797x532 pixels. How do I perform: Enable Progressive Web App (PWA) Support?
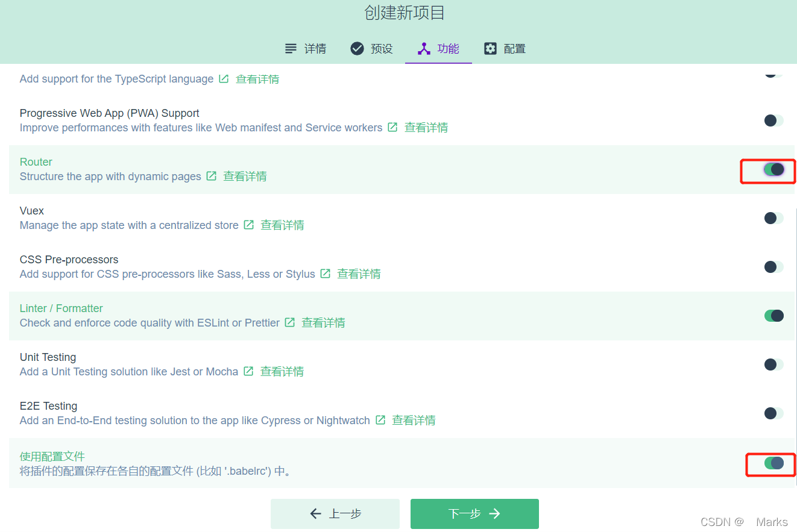pos(773,120)
